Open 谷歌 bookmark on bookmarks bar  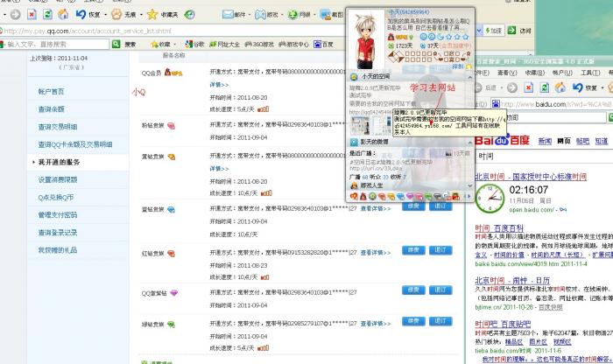pos(194,44)
